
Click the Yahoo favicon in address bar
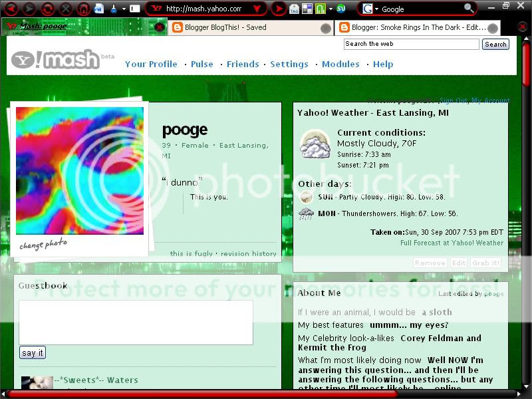tap(156, 9)
